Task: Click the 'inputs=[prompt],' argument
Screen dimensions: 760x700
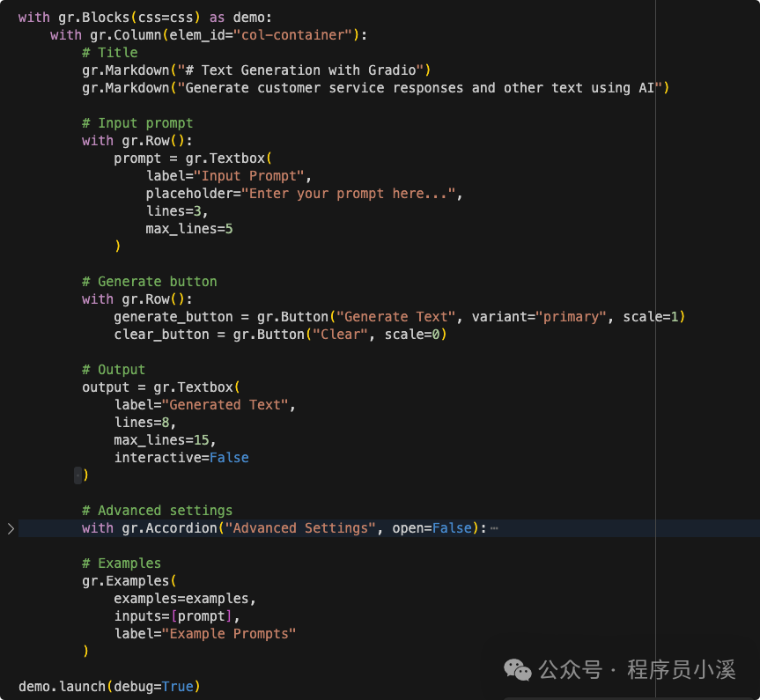Action: [x=177, y=616]
